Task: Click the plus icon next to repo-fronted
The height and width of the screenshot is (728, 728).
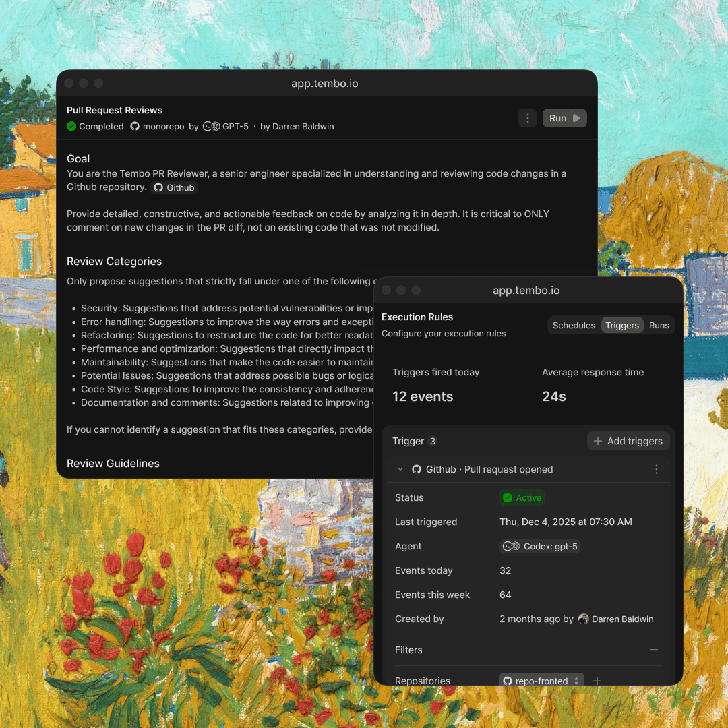Action: click(x=597, y=681)
